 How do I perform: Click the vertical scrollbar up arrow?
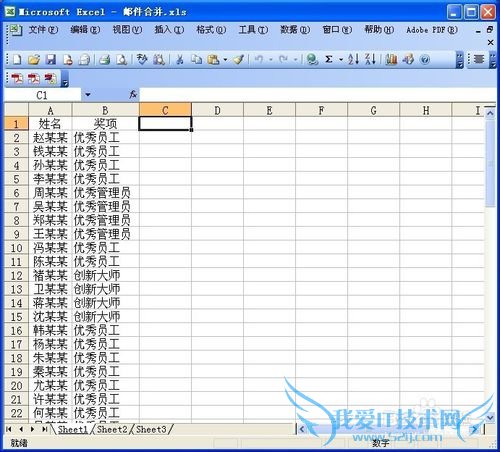pyautogui.click(x=490, y=113)
